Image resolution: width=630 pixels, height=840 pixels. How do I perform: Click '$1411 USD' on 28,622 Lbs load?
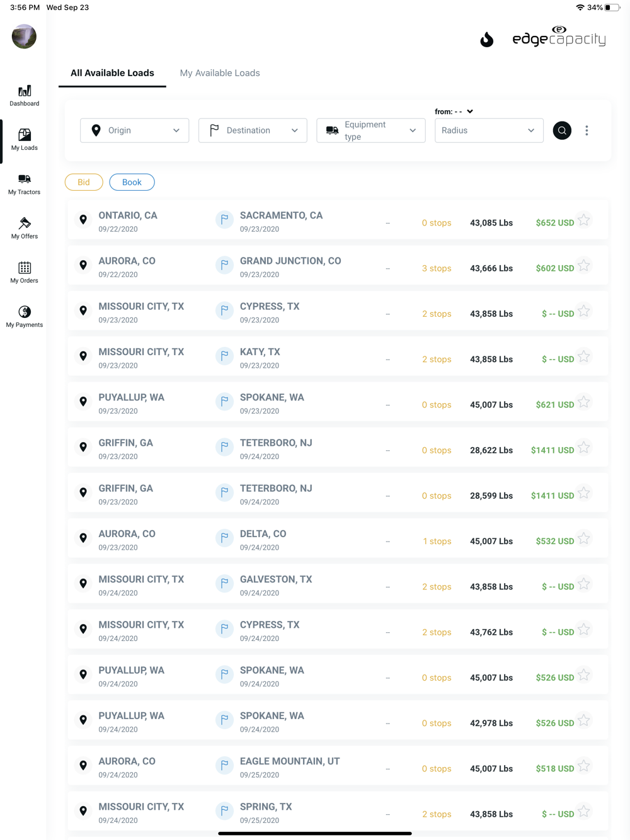[x=553, y=450]
